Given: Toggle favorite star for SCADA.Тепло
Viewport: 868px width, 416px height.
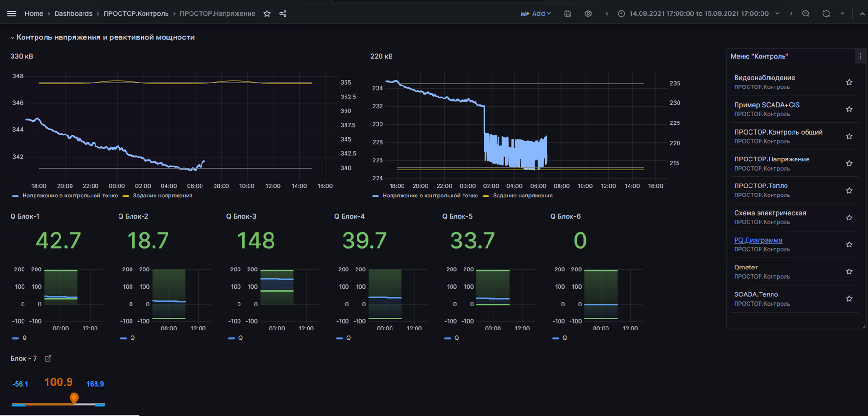Looking at the screenshot, I should tap(849, 299).
